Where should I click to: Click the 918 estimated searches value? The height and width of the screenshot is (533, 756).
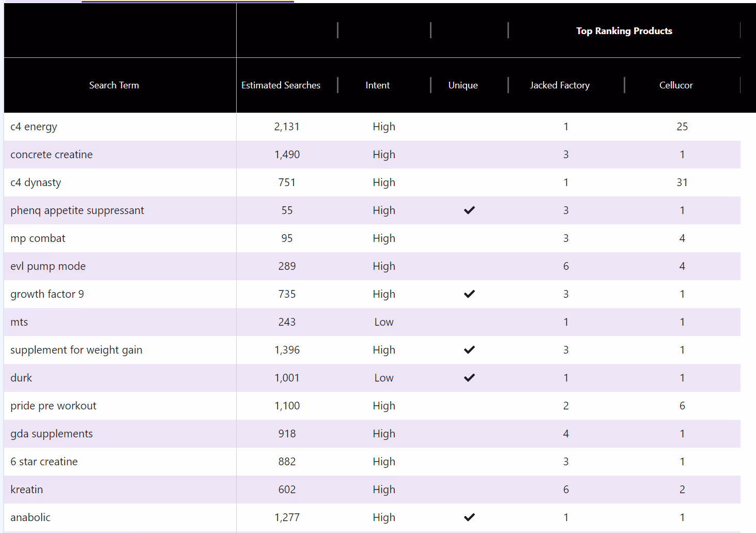pyautogui.click(x=287, y=434)
